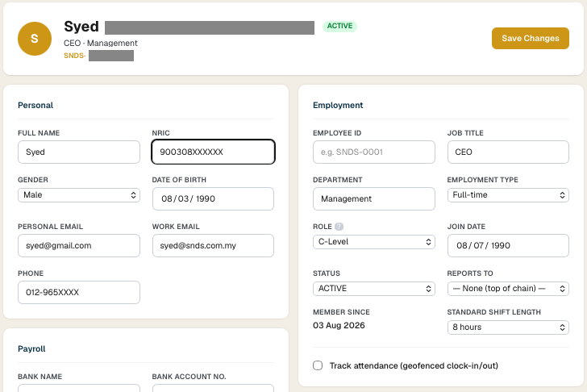
Task: Click the Role help question mark icon
Action: 339,227
